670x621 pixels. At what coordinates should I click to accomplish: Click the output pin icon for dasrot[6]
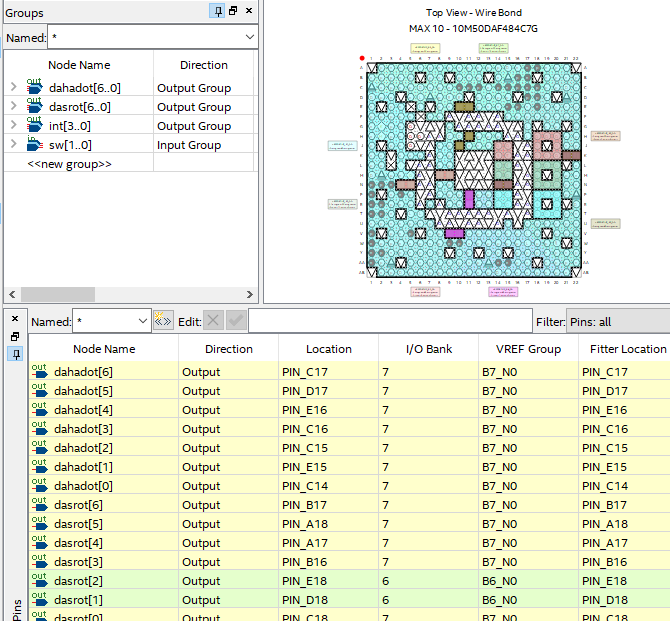pos(40,504)
